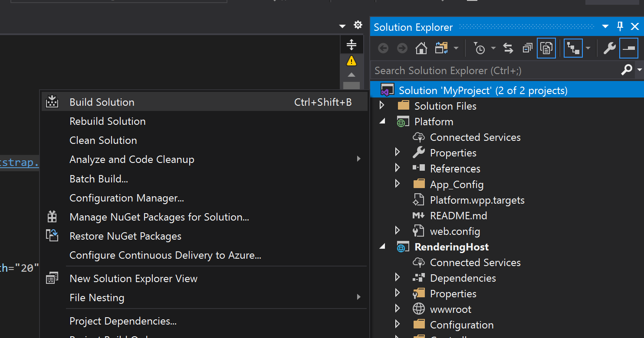Click the Dependencies icon under RenderingHost
The height and width of the screenshot is (338, 644).
[418, 278]
